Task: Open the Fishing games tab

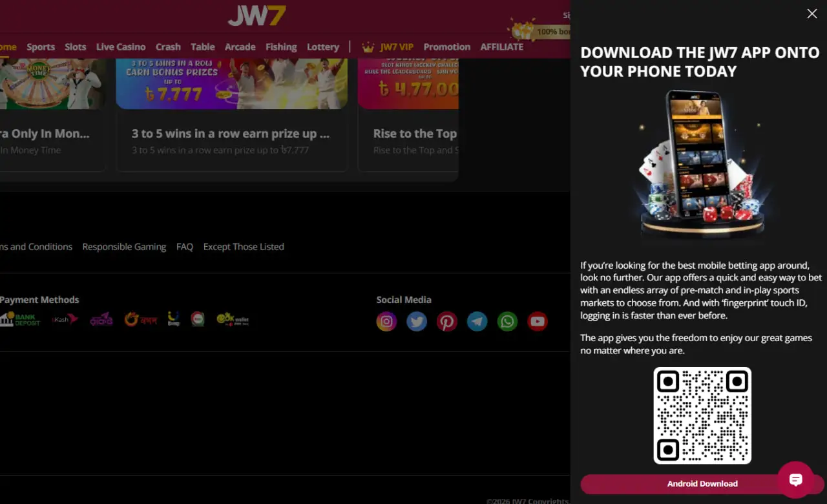Action: pyautogui.click(x=281, y=47)
